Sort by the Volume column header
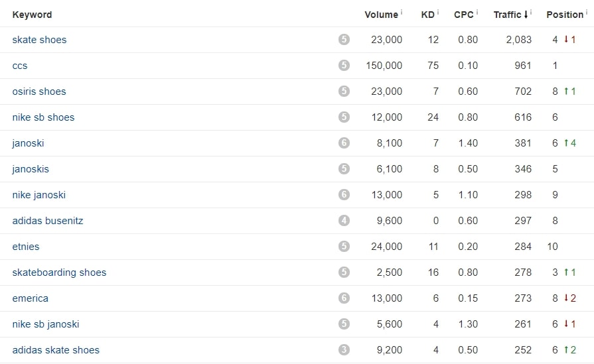 (381, 15)
